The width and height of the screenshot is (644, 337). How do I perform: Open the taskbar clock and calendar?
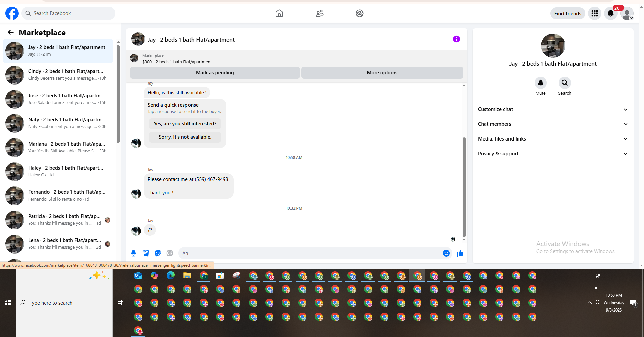click(614, 303)
